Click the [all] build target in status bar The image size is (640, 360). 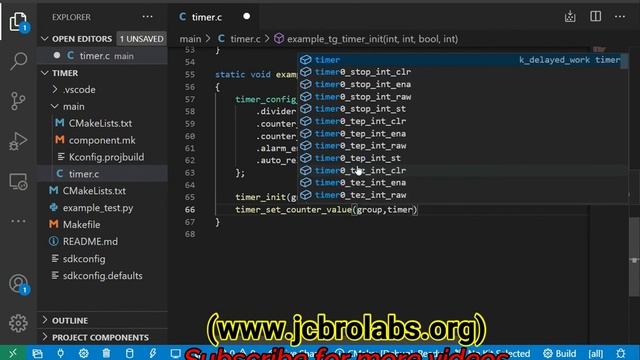596,353
